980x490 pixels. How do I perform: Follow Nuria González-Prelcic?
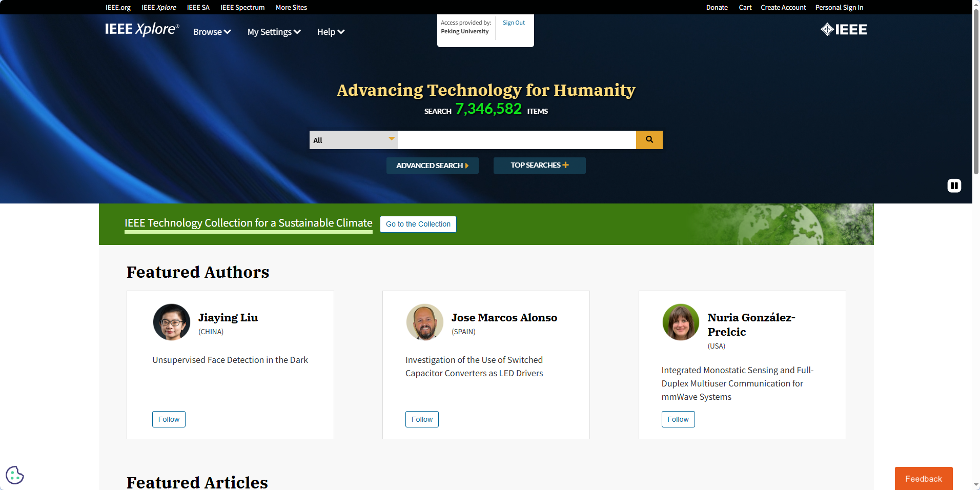678,419
